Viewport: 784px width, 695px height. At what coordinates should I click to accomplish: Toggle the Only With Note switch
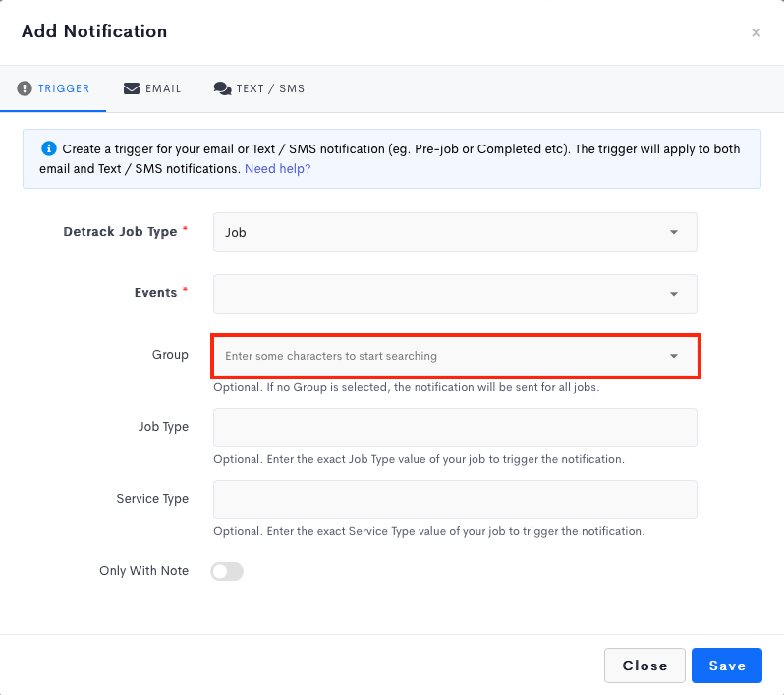tap(227, 571)
